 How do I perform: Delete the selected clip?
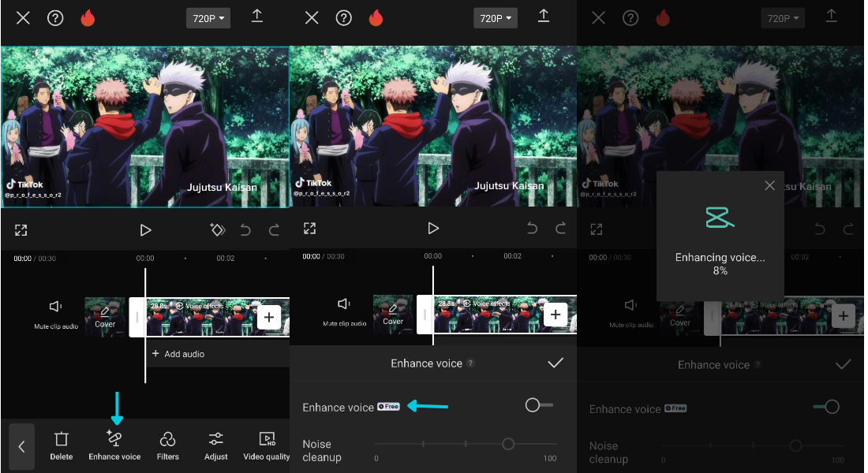point(62,446)
